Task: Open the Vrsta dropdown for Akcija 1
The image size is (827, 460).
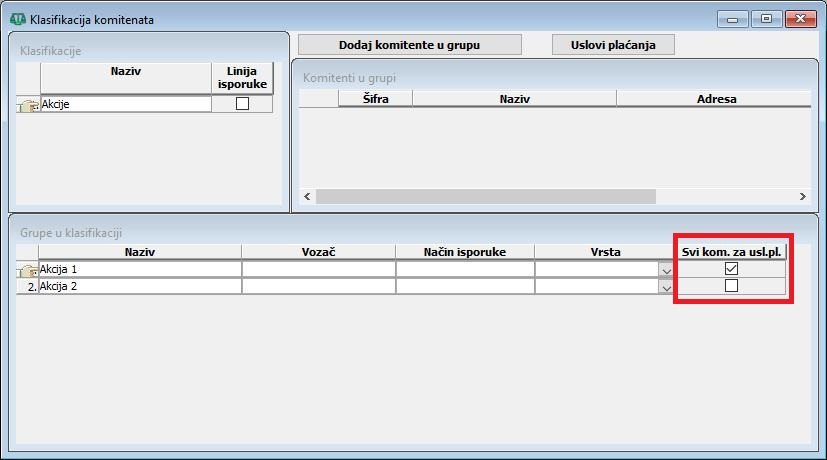Action: pos(666,270)
